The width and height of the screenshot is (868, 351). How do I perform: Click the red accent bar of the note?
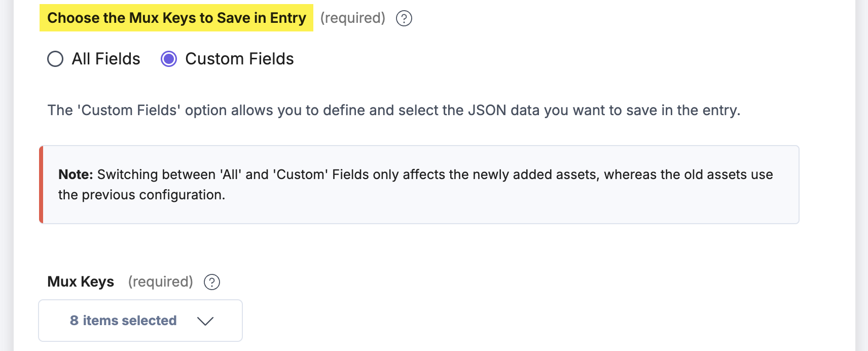[41, 185]
